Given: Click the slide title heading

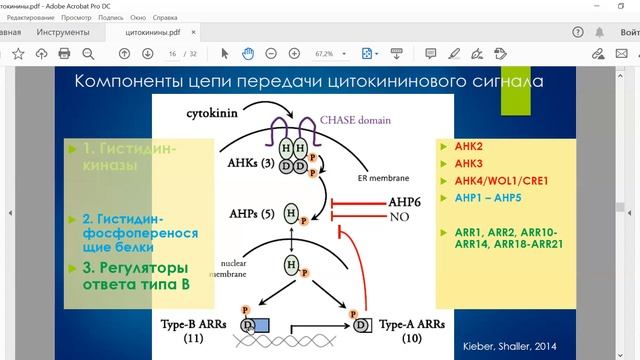Looking at the screenshot, I should tap(309, 81).
